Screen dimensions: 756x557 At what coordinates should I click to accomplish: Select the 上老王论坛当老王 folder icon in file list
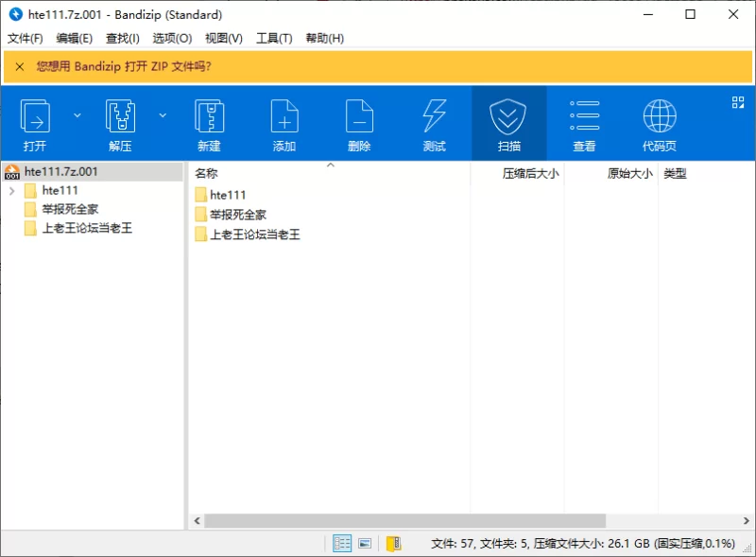click(201, 235)
